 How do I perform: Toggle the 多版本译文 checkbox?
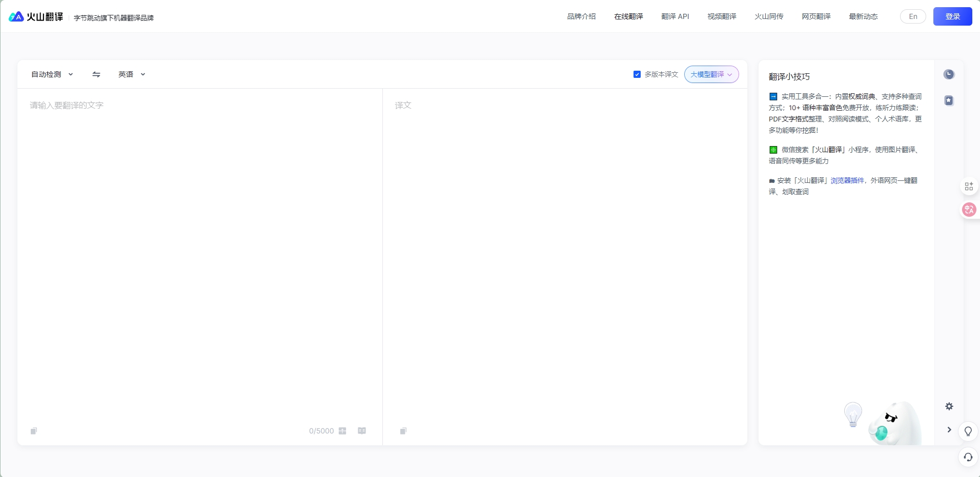637,74
